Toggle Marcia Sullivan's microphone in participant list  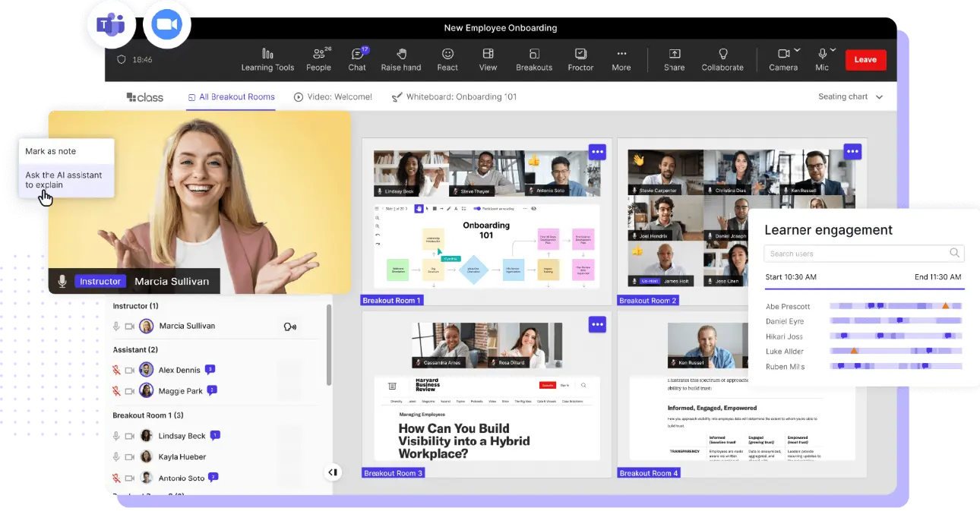(x=116, y=327)
